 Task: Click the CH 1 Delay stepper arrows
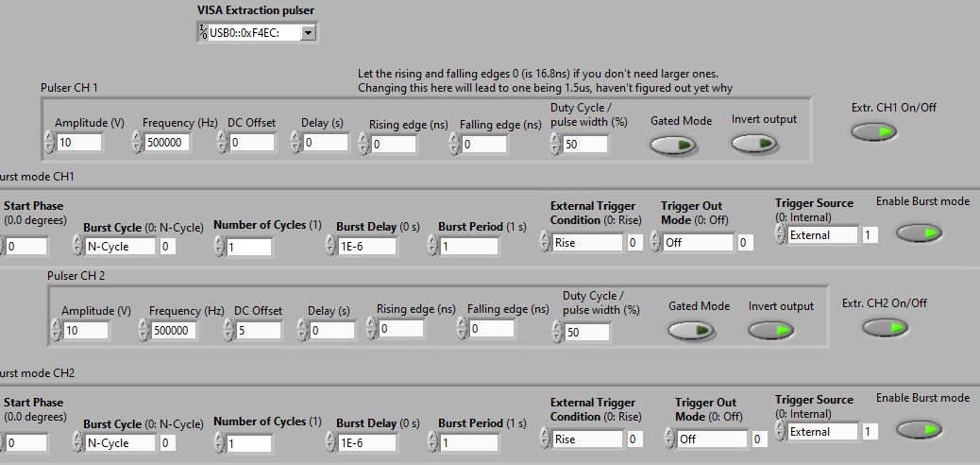pos(296,143)
